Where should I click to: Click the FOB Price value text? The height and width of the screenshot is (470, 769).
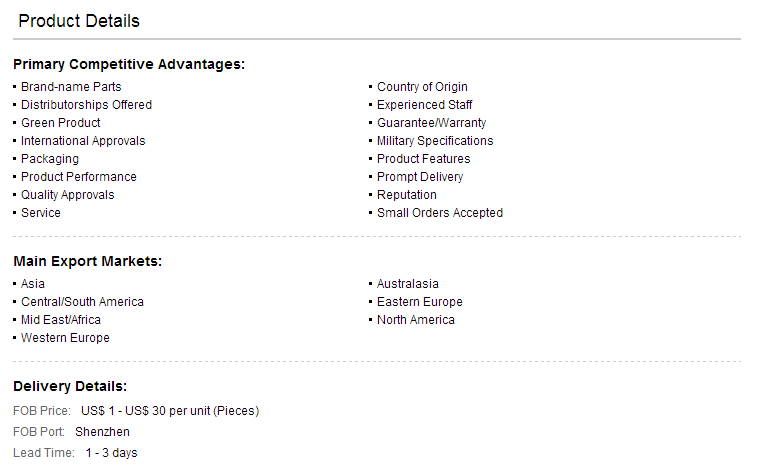(170, 411)
